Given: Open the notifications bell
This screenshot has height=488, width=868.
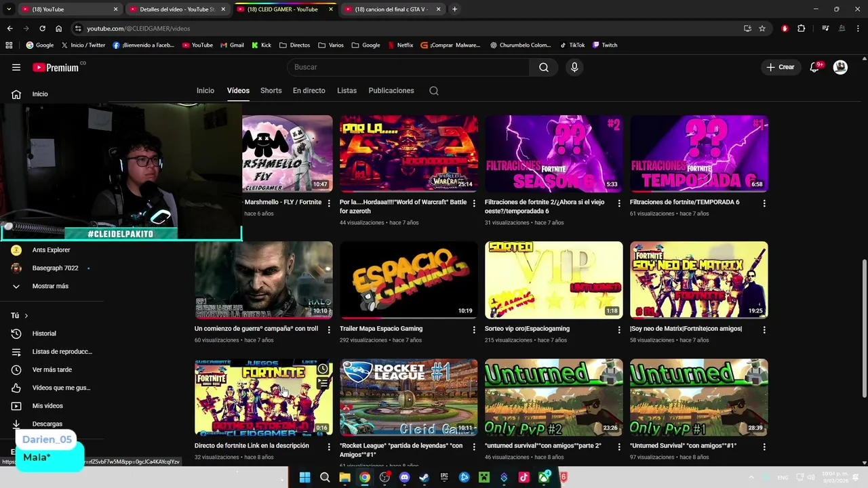Looking at the screenshot, I should 815,67.
